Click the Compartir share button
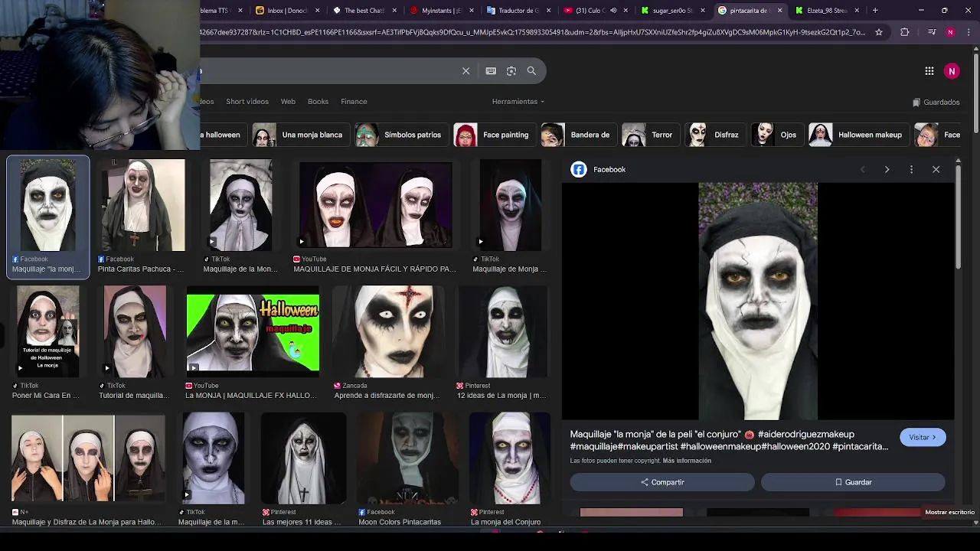The width and height of the screenshot is (980, 551). 662,482
